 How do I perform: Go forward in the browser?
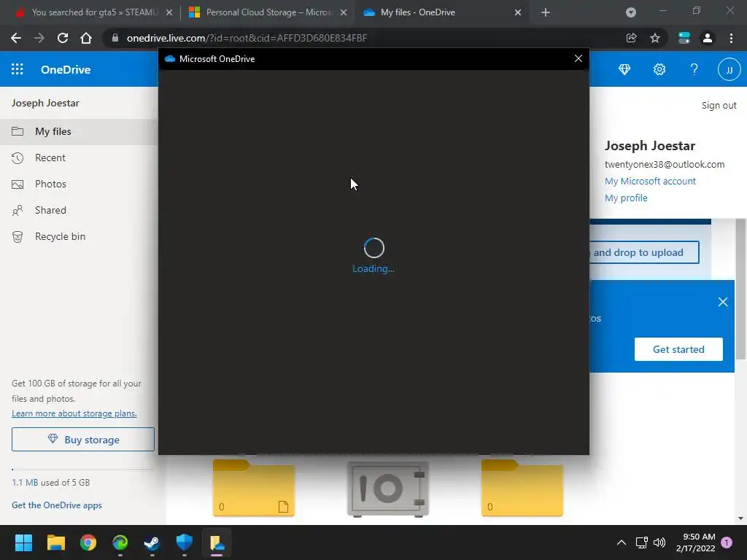pos(39,38)
